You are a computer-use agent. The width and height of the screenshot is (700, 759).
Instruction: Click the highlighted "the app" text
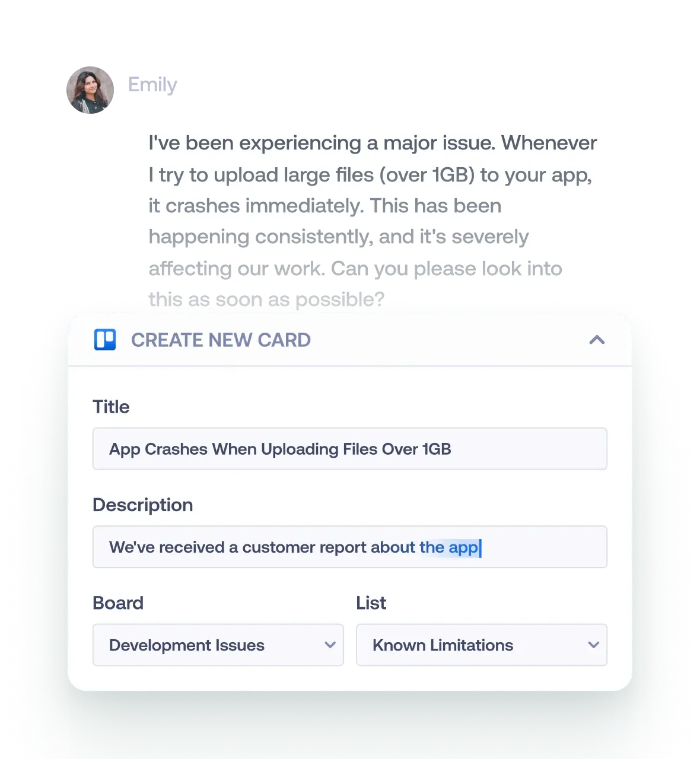449,547
